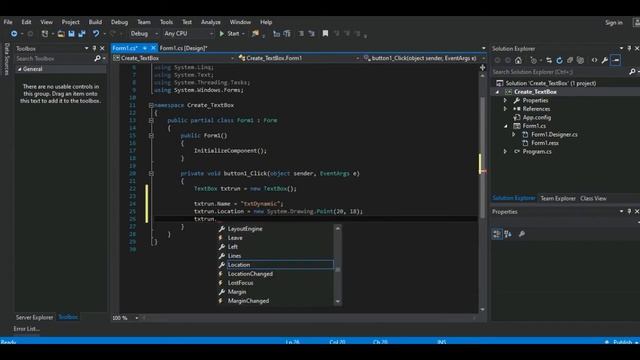Click the Search Solution Explorer field
Image resolution: width=640 pixels, height=360 pixels.
559,72
